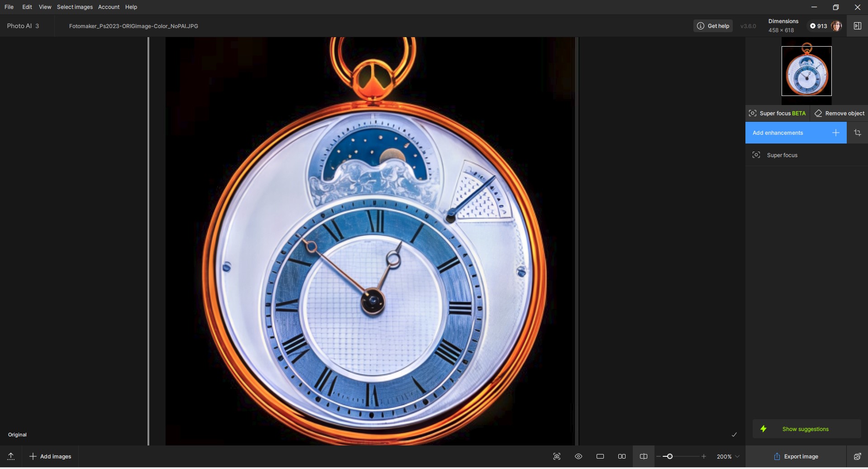868x469 pixels.
Task: Open the 200% zoom level dropdown
Action: click(728, 456)
